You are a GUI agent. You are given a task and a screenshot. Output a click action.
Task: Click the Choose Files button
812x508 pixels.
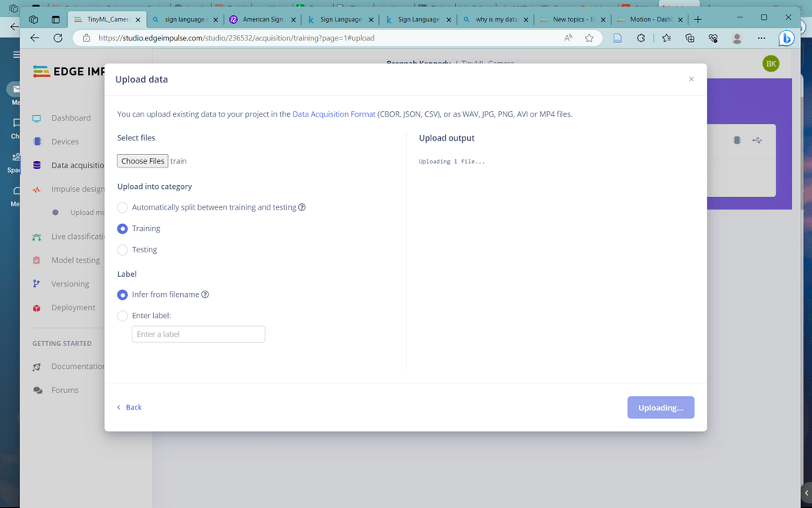pyautogui.click(x=142, y=160)
